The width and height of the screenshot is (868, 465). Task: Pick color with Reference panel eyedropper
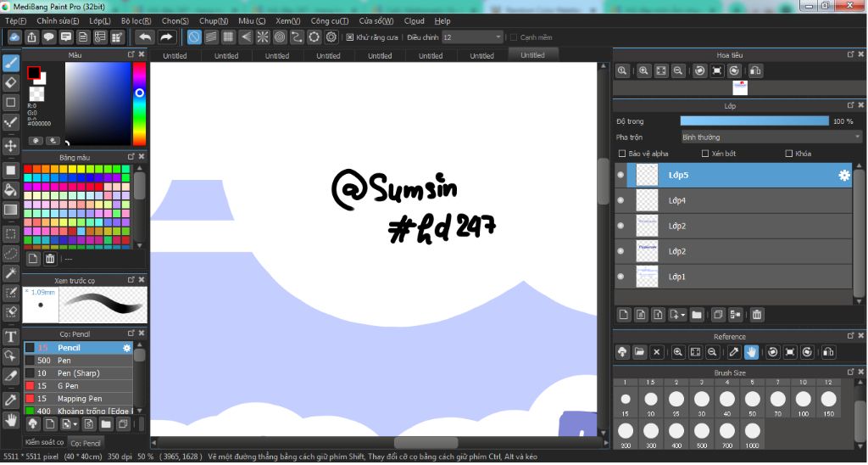click(734, 352)
